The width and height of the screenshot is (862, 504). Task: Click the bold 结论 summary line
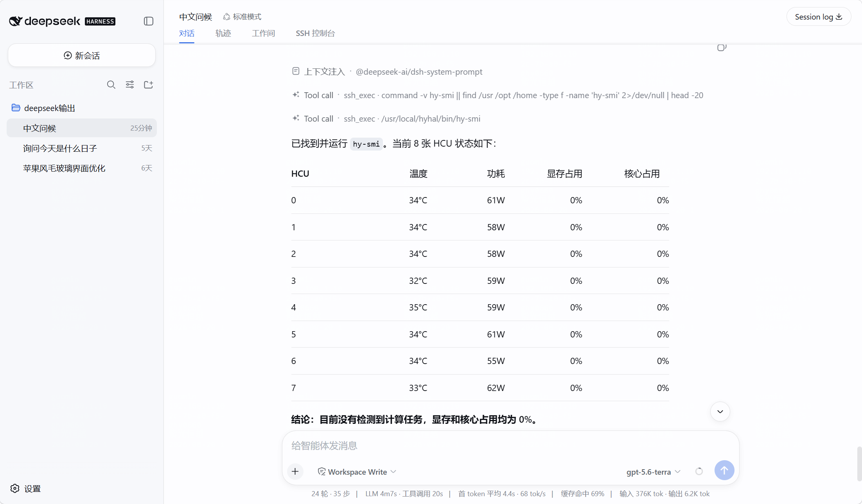point(415,420)
